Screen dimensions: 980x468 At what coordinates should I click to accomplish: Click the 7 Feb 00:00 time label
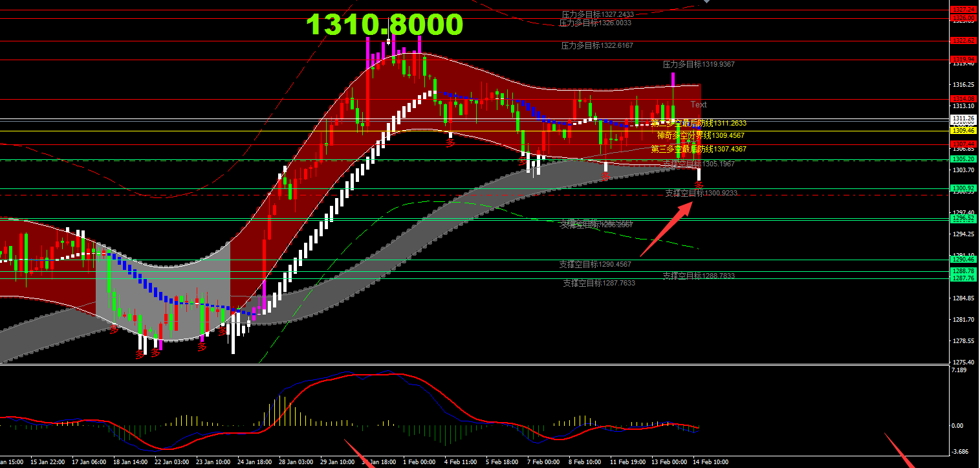(x=543, y=462)
